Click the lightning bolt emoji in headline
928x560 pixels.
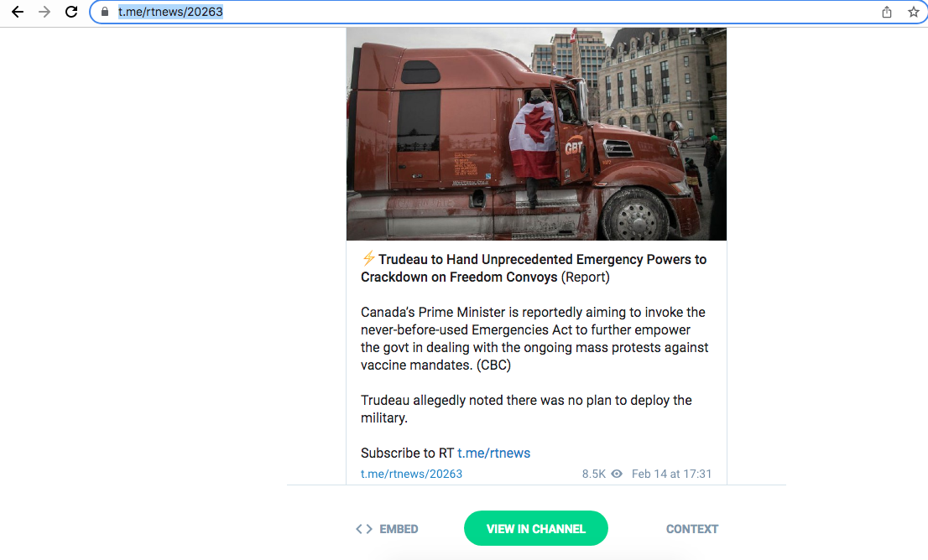pyautogui.click(x=368, y=258)
